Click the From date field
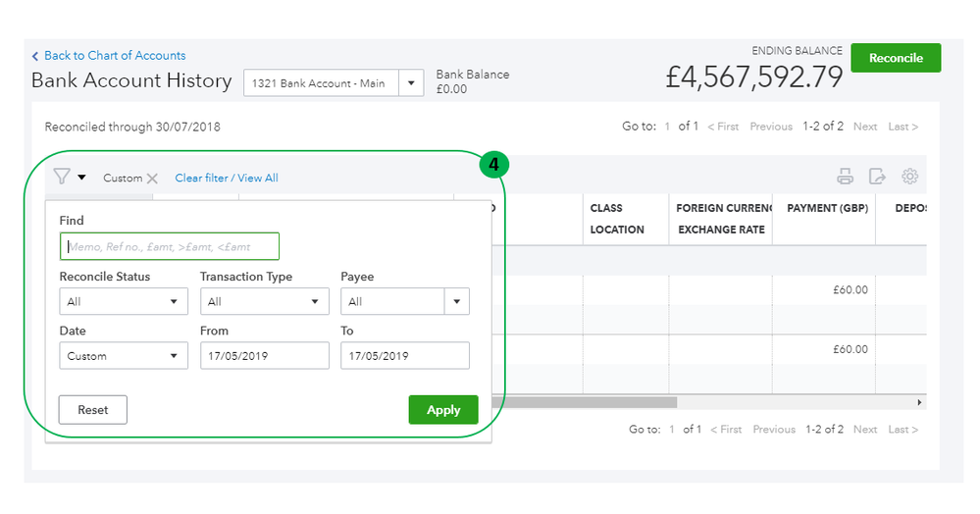This screenshot has width=980, height=514. point(264,356)
